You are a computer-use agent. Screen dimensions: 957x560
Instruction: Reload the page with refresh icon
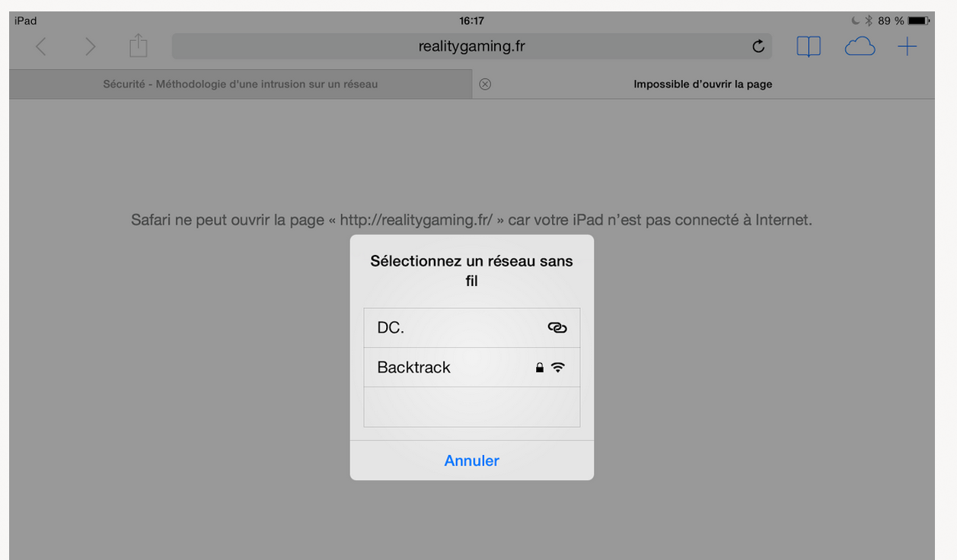coord(758,46)
